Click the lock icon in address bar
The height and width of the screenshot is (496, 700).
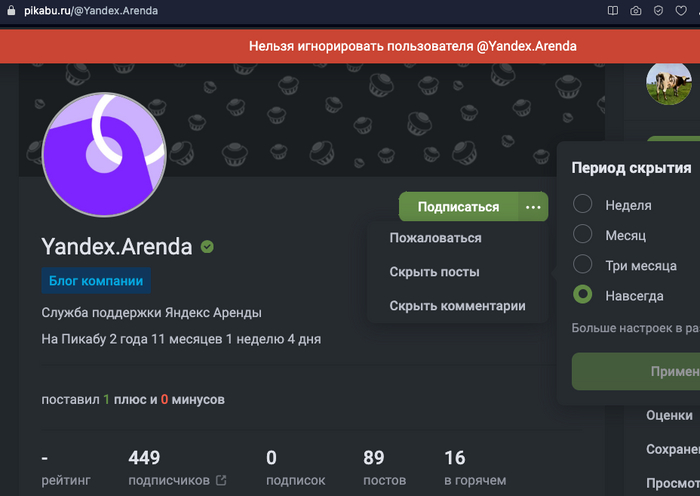(x=11, y=10)
